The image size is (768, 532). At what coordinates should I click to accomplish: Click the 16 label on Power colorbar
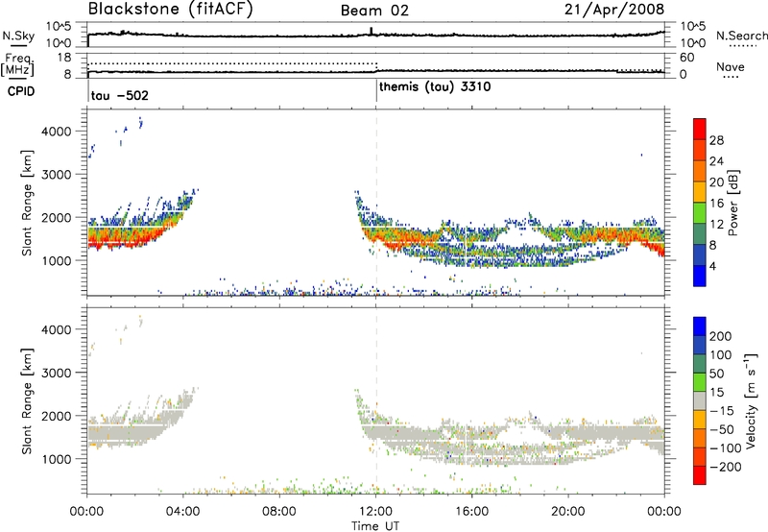(x=716, y=204)
